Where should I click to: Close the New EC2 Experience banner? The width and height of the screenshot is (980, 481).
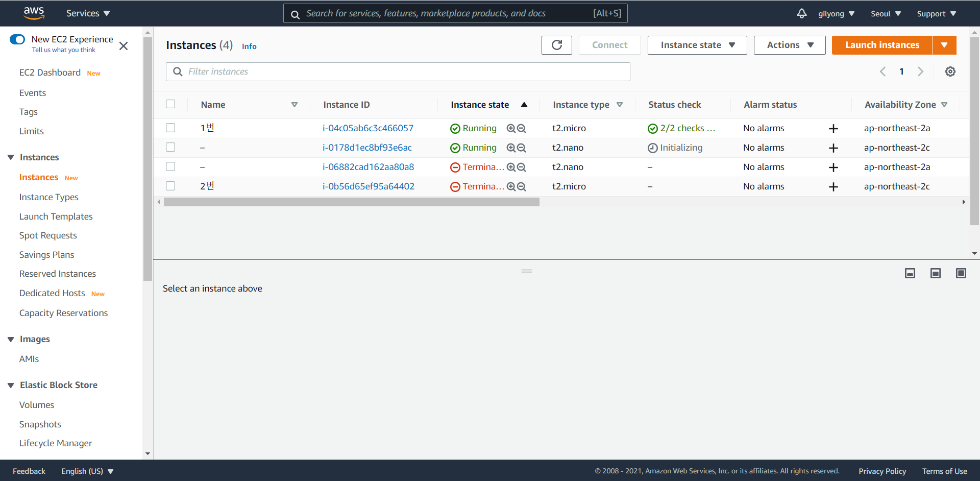tap(124, 46)
